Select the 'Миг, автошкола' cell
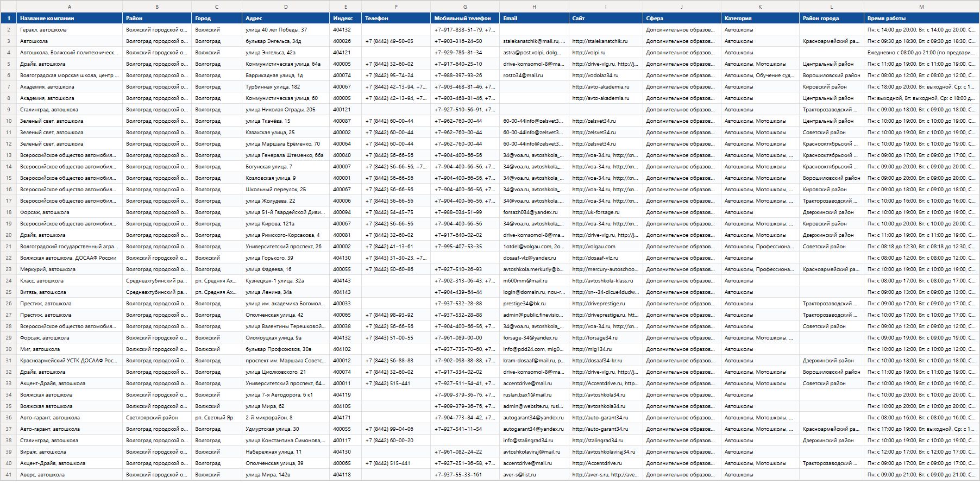Screen dimensions: 980x490 tap(70, 349)
